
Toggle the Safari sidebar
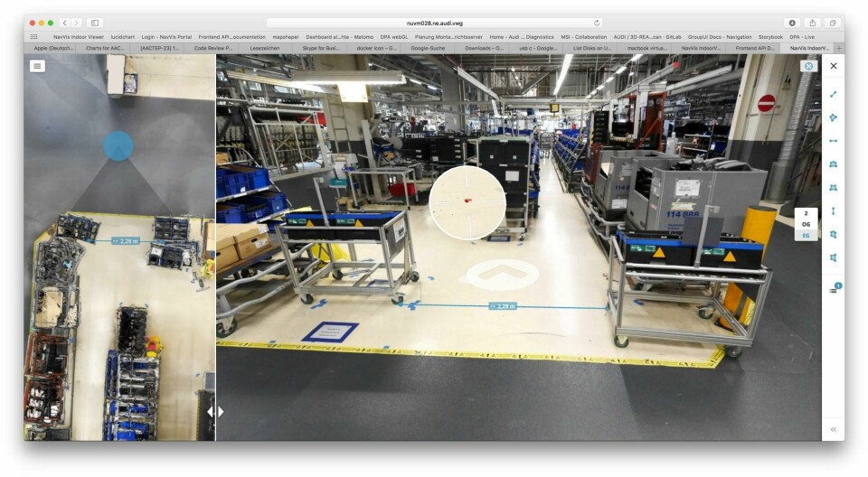[x=95, y=23]
